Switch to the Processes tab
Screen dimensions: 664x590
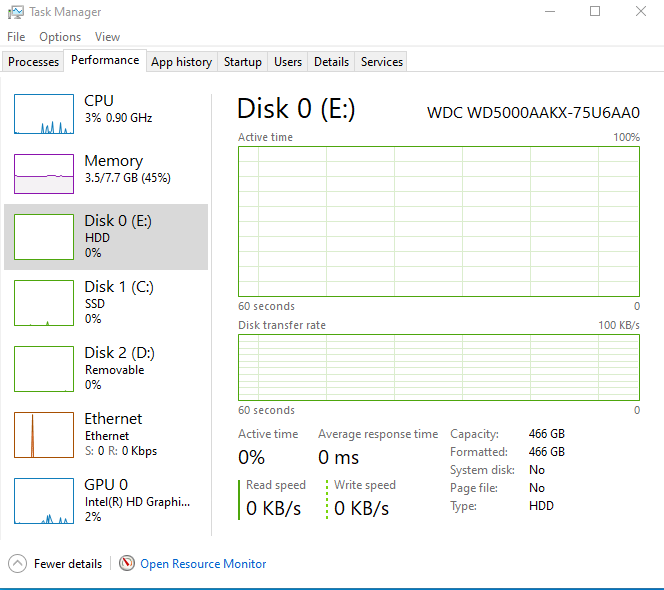[x=34, y=62]
